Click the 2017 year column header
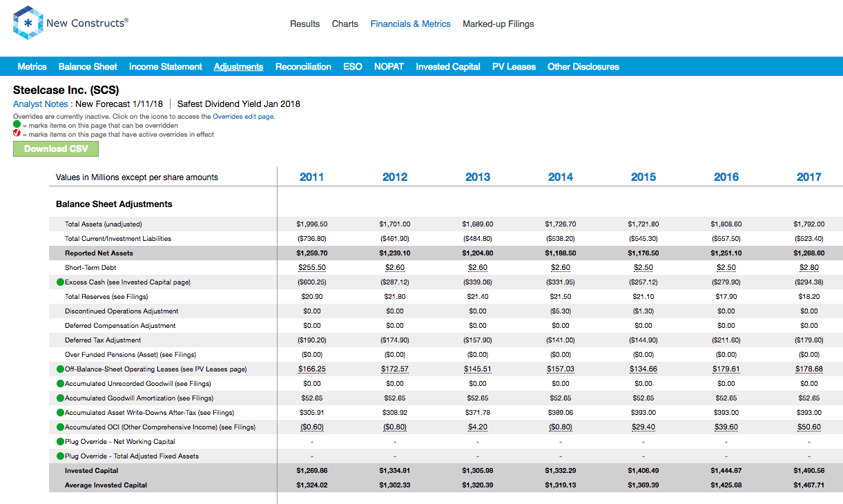 click(809, 177)
